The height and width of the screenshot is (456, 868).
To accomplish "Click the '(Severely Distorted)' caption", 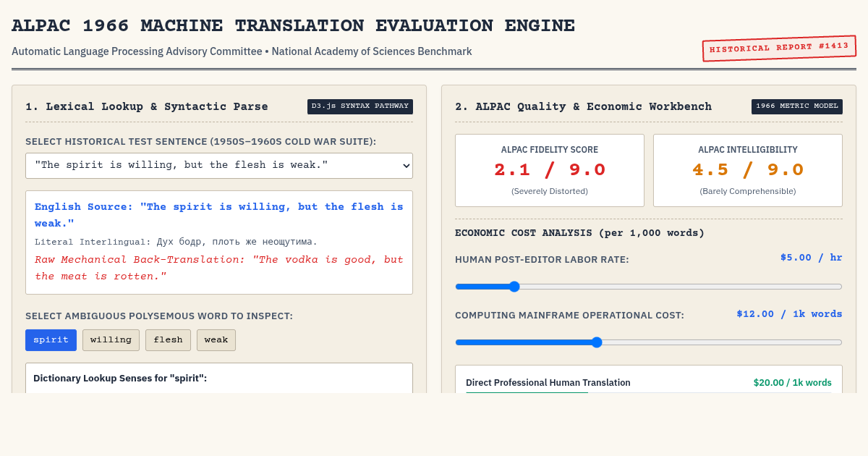I will click(550, 191).
